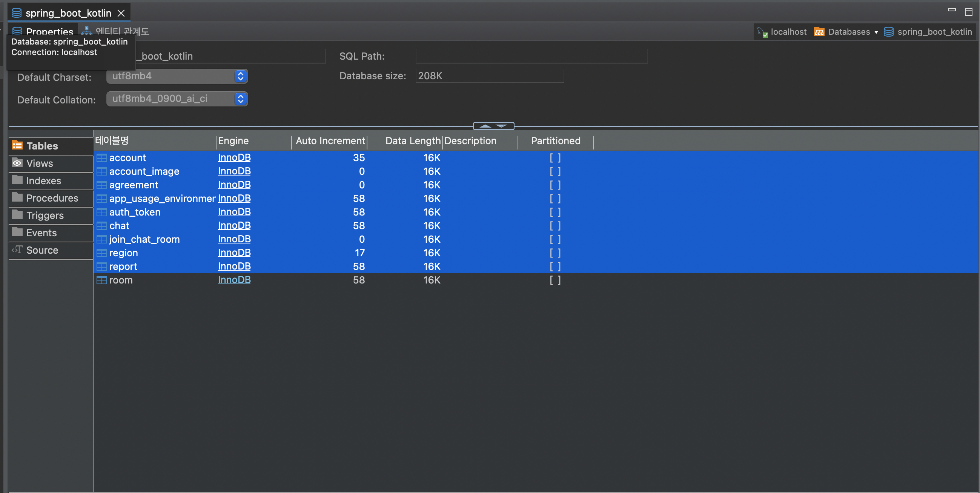Click the Databases breadcrumb icon

(819, 32)
